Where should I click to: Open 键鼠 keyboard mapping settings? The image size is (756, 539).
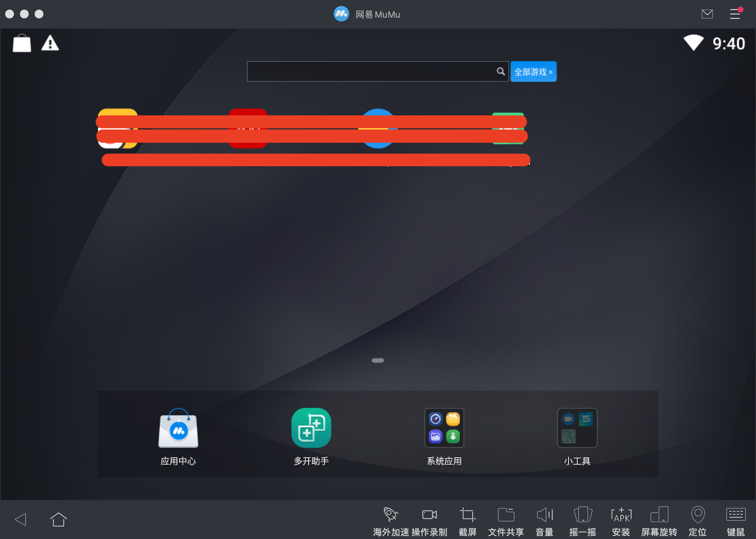736,515
